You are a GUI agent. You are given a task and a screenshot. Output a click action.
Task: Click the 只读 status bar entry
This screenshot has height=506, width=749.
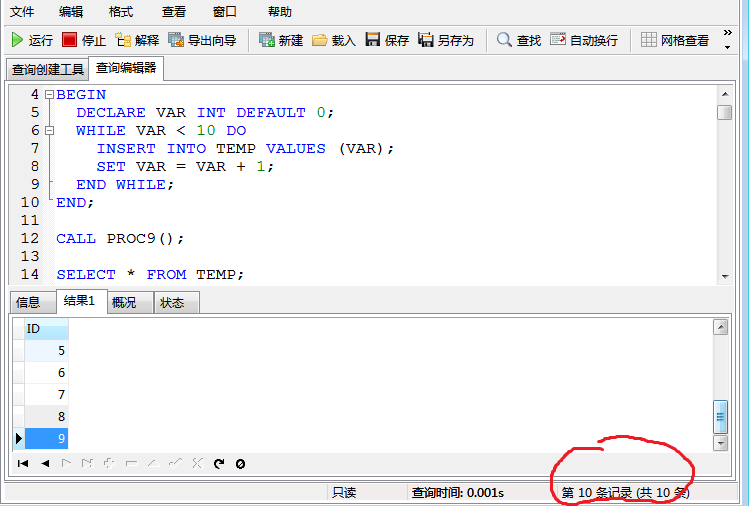344,493
